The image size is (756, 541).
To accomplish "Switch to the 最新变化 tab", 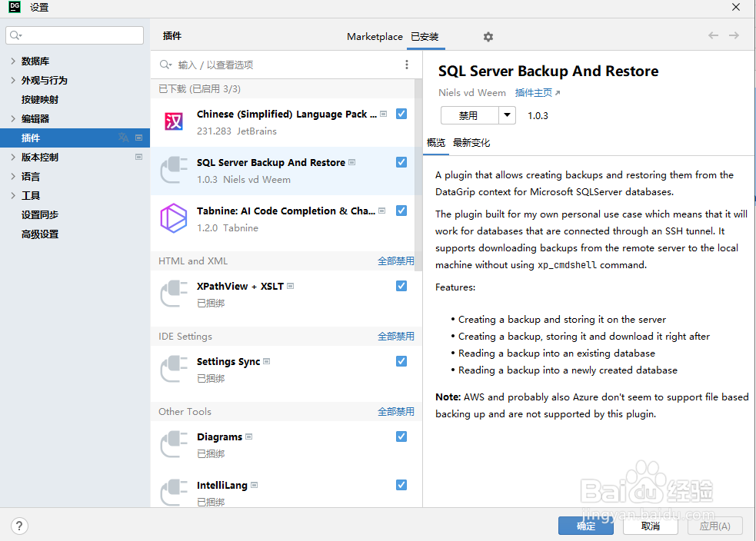I will tap(471, 143).
